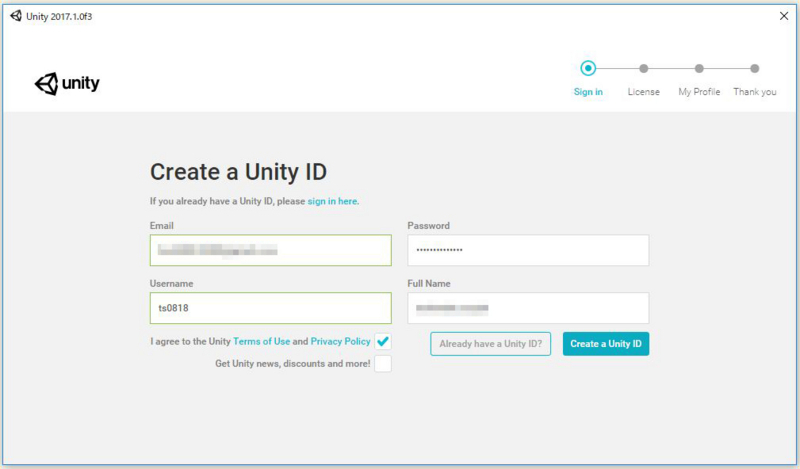
Task: Select the Thank you step indicator
Action: coord(755,68)
